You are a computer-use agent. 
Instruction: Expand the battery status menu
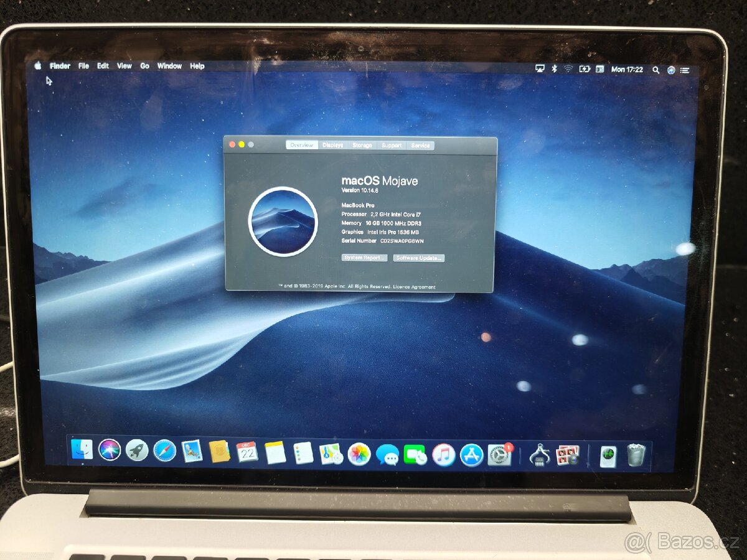coord(585,69)
